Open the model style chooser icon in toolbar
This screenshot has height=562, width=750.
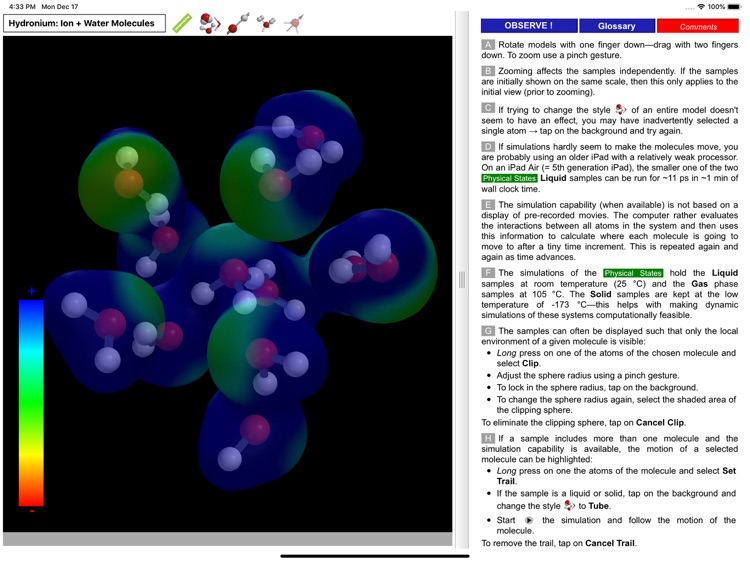[210, 23]
